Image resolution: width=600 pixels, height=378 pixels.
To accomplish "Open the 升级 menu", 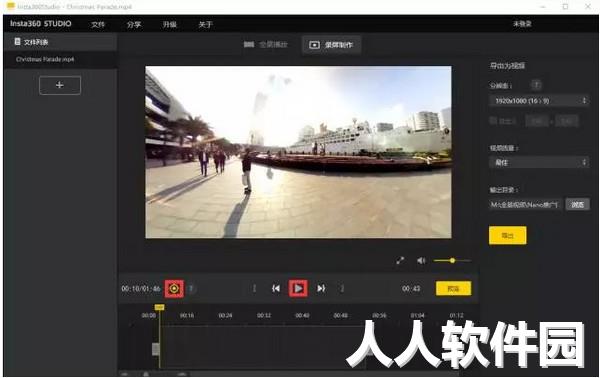I will tap(170, 24).
